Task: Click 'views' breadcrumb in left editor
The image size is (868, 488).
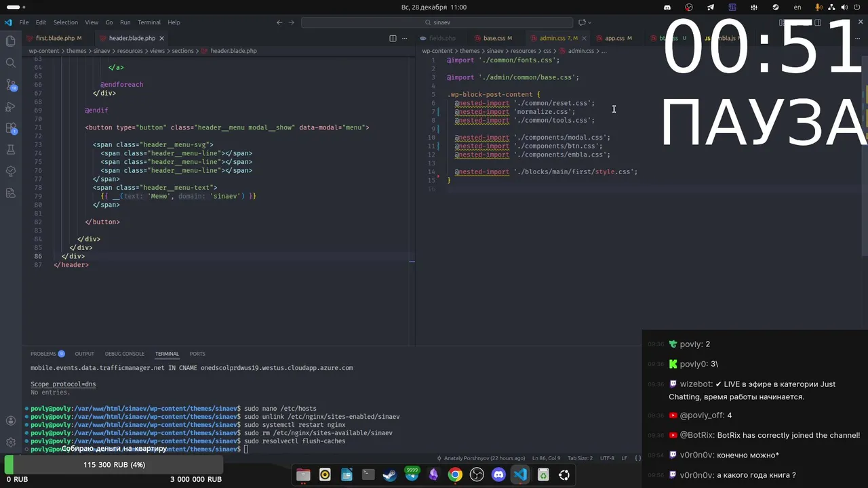Action: pos(157,51)
